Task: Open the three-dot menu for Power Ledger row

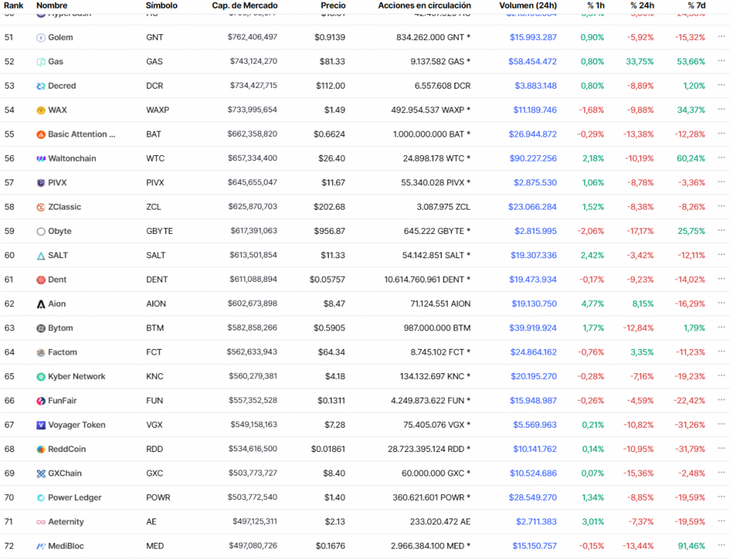Action: (722, 497)
